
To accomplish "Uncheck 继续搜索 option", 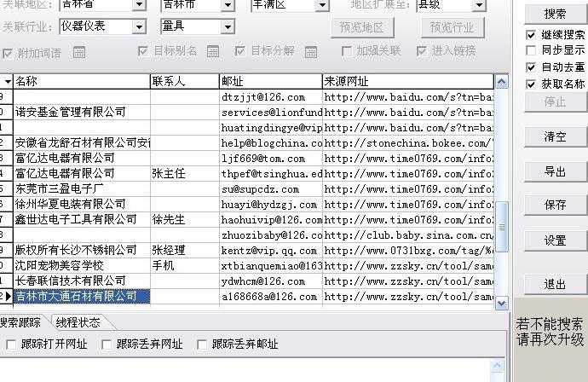I will tap(531, 35).
